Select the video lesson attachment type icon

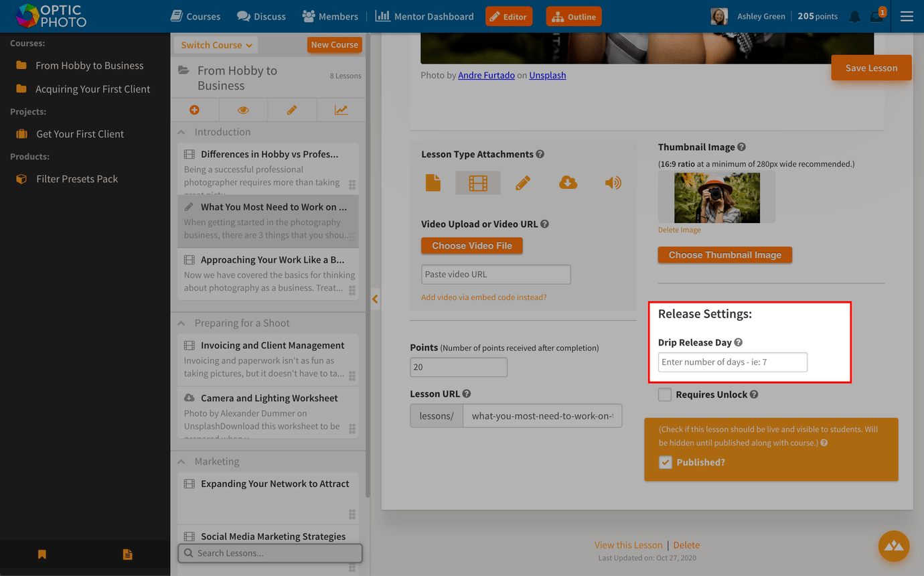[x=478, y=182]
